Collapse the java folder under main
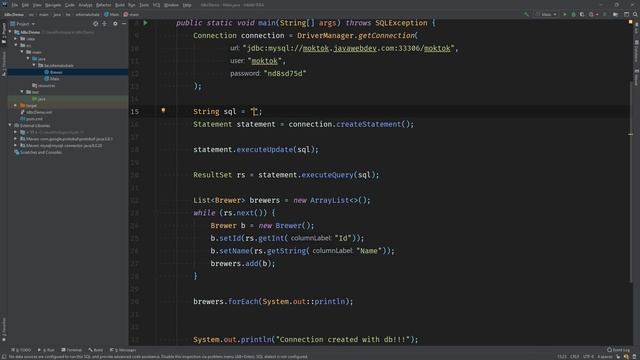Viewport: 640px width, 360px height. coord(28,59)
